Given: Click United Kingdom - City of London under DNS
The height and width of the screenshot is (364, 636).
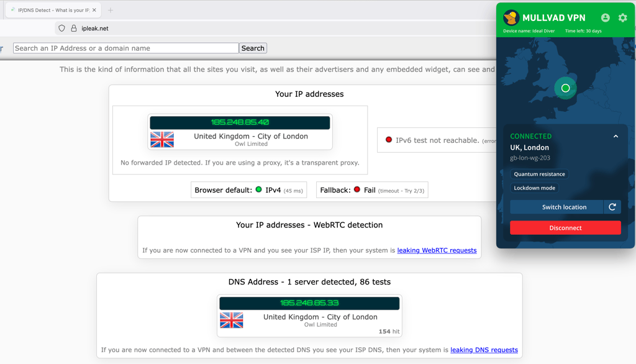Looking at the screenshot, I should [320, 317].
